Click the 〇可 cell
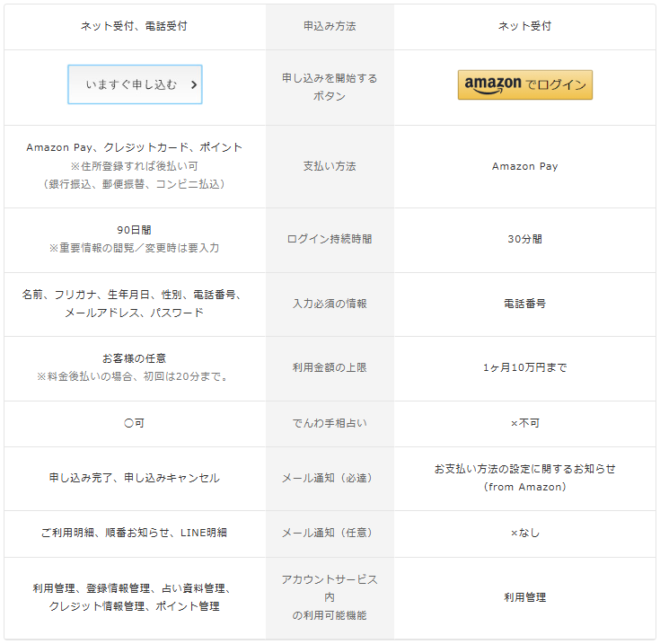The image size is (660, 644). [x=134, y=423]
